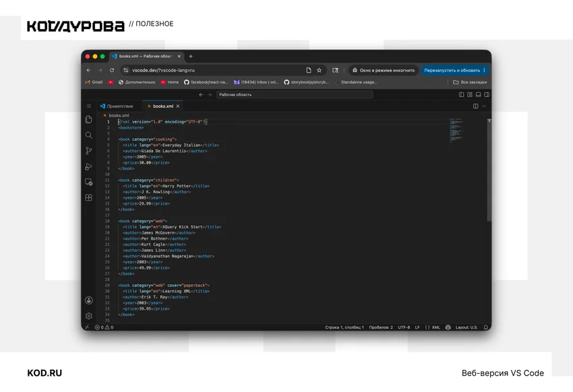Click the remote window indicator in status bar

pyautogui.click(x=87, y=327)
